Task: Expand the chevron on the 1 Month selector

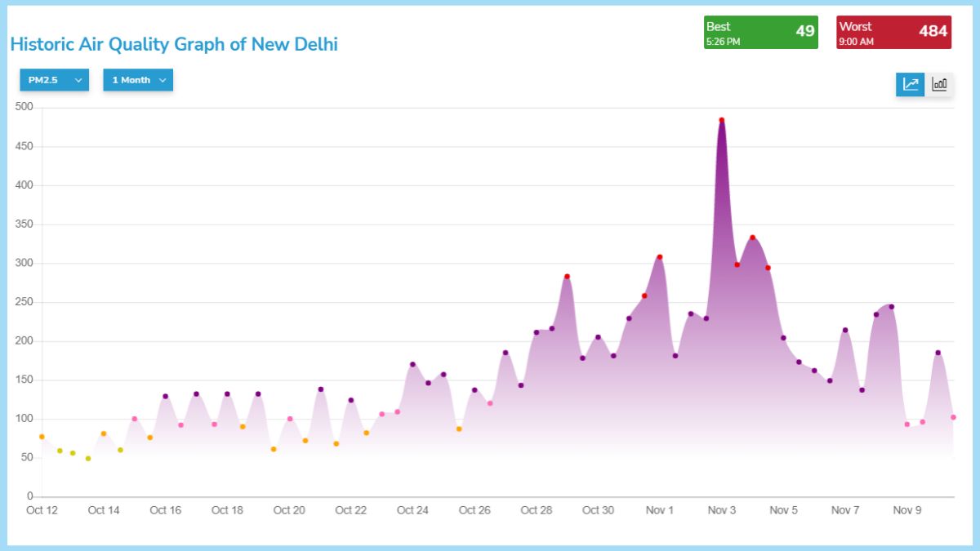Action: pos(163,80)
